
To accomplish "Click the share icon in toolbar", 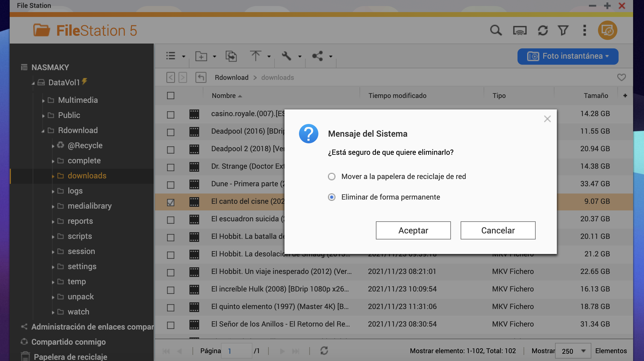I will 317,56.
